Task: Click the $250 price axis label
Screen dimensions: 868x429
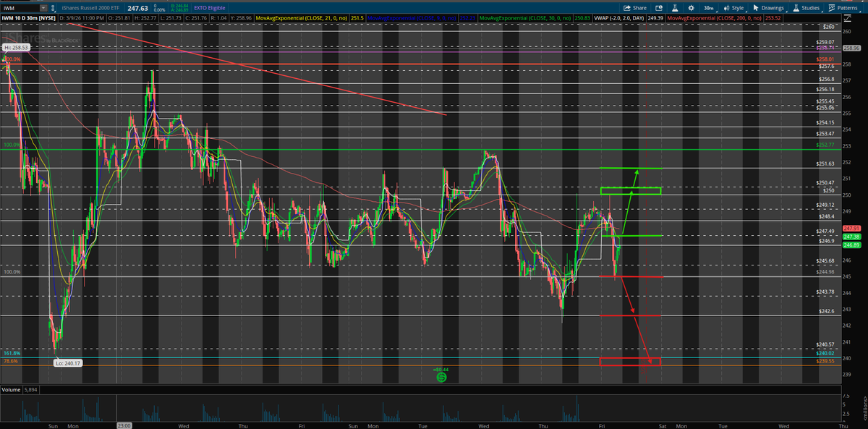Action: point(829,190)
